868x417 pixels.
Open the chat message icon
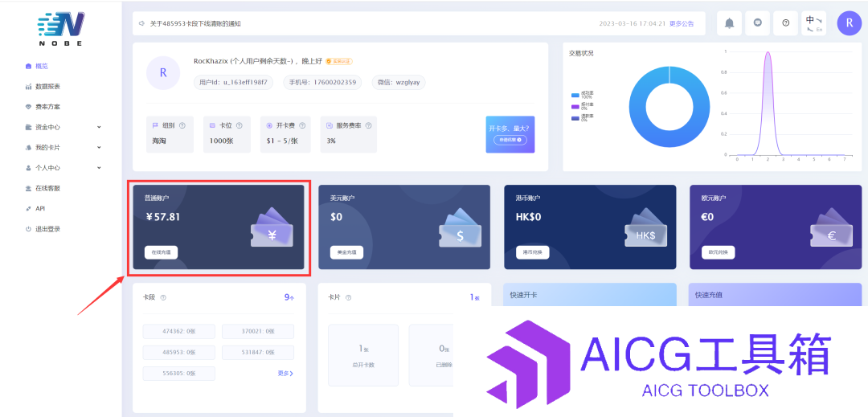click(758, 23)
